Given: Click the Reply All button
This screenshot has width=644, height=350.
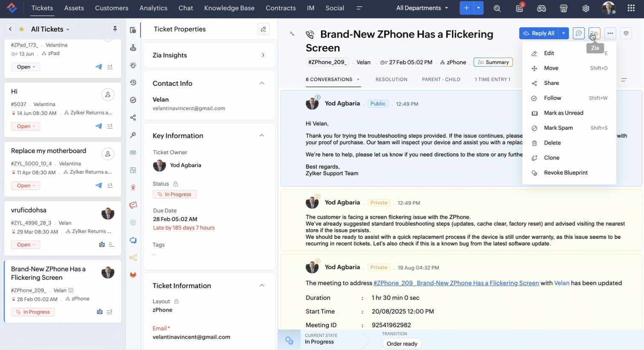Looking at the screenshot, I should coord(539,33).
